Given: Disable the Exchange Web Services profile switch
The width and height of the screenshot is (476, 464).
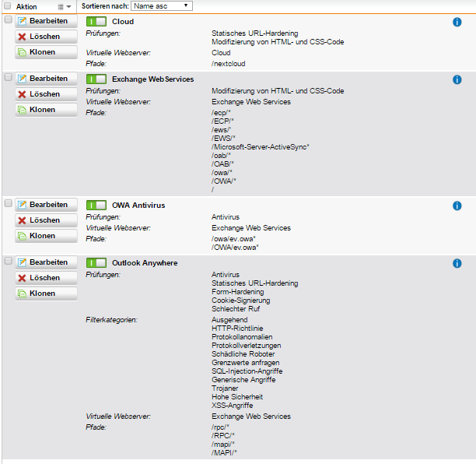Looking at the screenshot, I should coord(96,79).
